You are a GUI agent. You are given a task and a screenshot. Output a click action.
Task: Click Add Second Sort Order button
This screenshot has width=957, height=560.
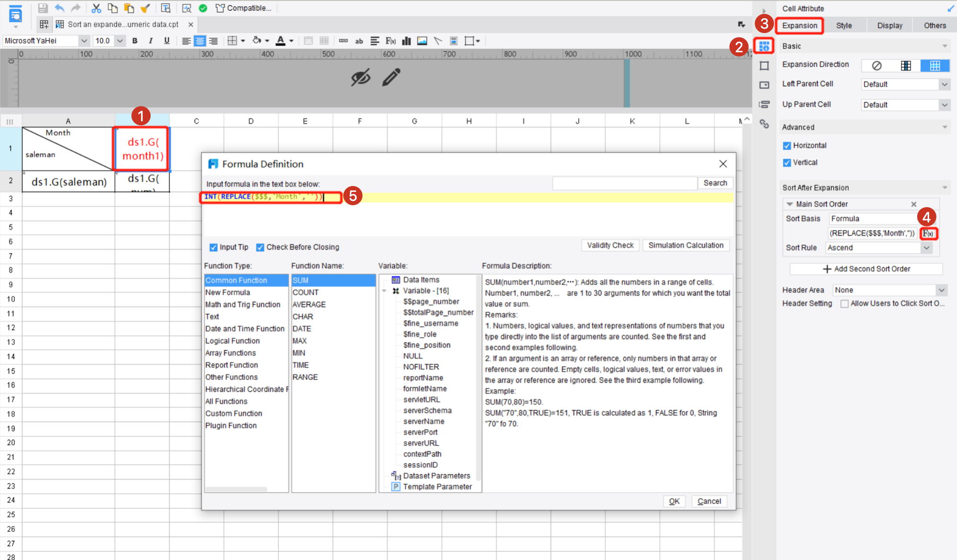(x=866, y=269)
